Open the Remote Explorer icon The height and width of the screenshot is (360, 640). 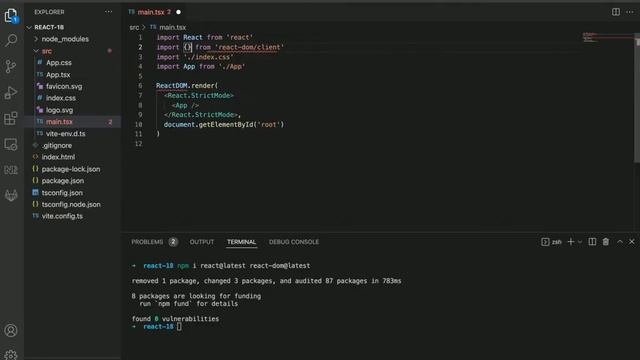coord(11,144)
